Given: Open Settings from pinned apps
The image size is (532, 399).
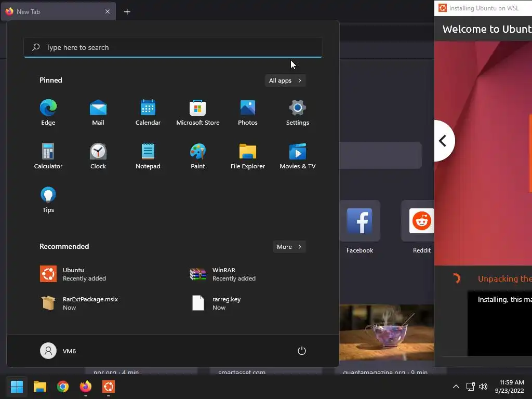Looking at the screenshot, I should point(298,113).
